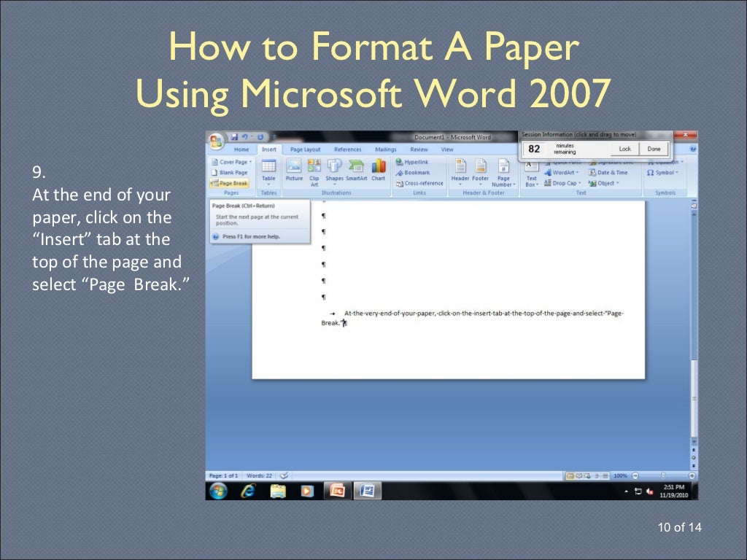Open the Page Number dropdown

pos(503,172)
